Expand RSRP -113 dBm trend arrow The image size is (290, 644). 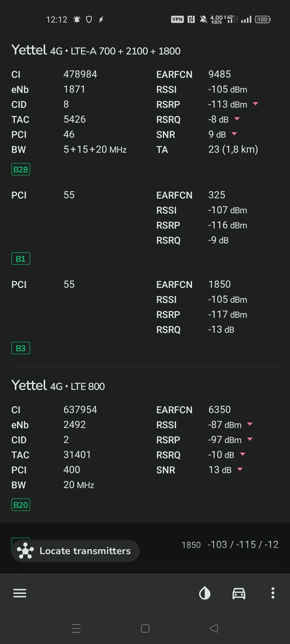click(x=255, y=104)
